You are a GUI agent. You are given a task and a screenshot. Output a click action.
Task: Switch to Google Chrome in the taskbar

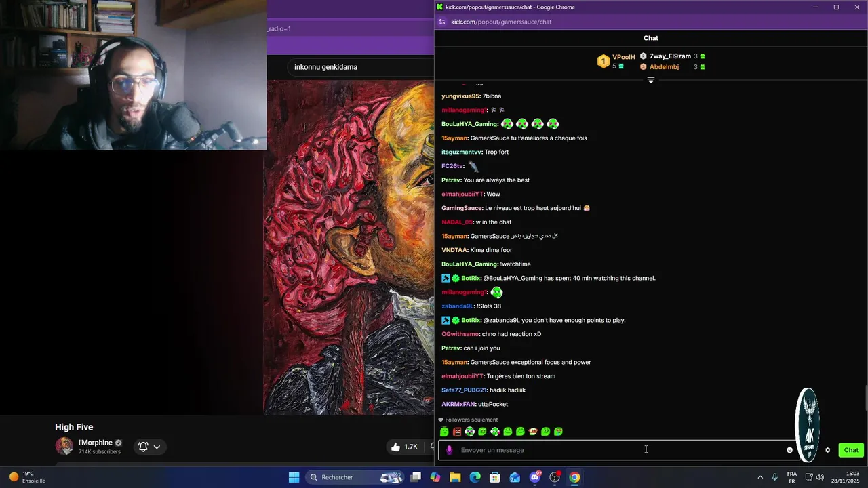click(x=574, y=477)
